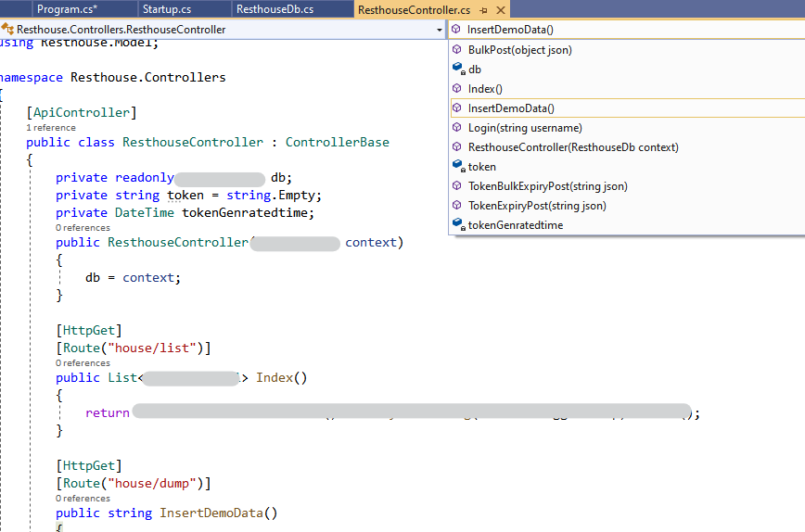Image resolution: width=805 pixels, height=532 pixels.
Task: Click the '1 reference' CodeLens link
Action: click(51, 128)
